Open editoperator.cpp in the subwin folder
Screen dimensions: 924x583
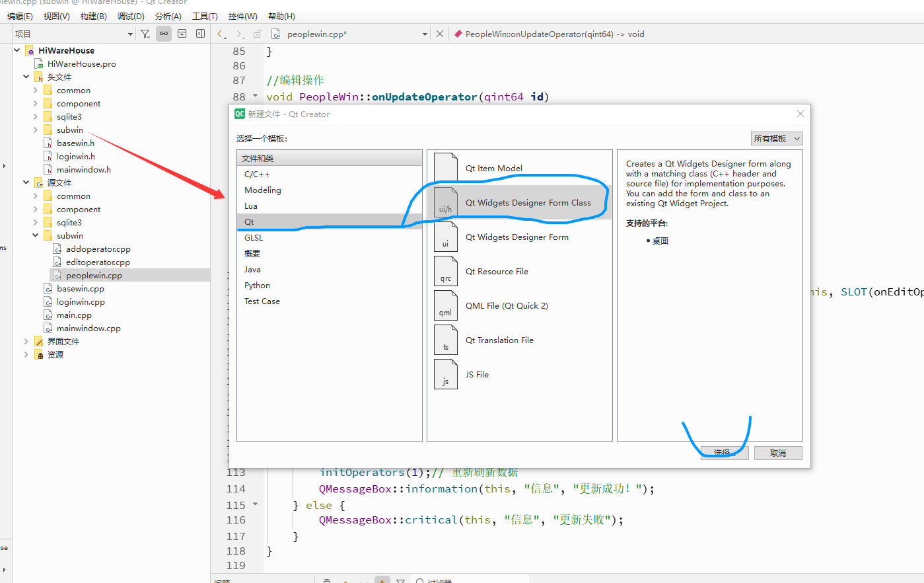pyautogui.click(x=98, y=262)
